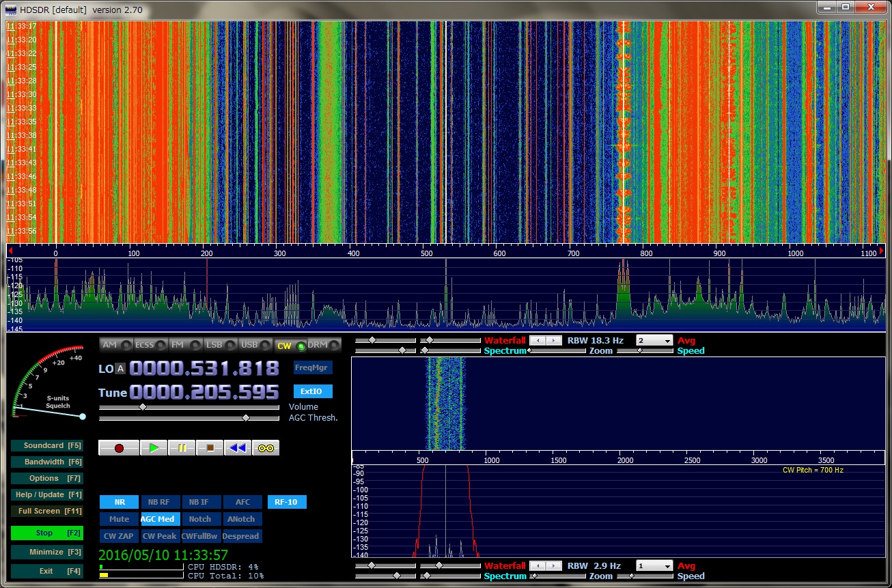The height and width of the screenshot is (588, 892).
Task: Pause playback with the yellow pause icon
Action: pos(182,448)
